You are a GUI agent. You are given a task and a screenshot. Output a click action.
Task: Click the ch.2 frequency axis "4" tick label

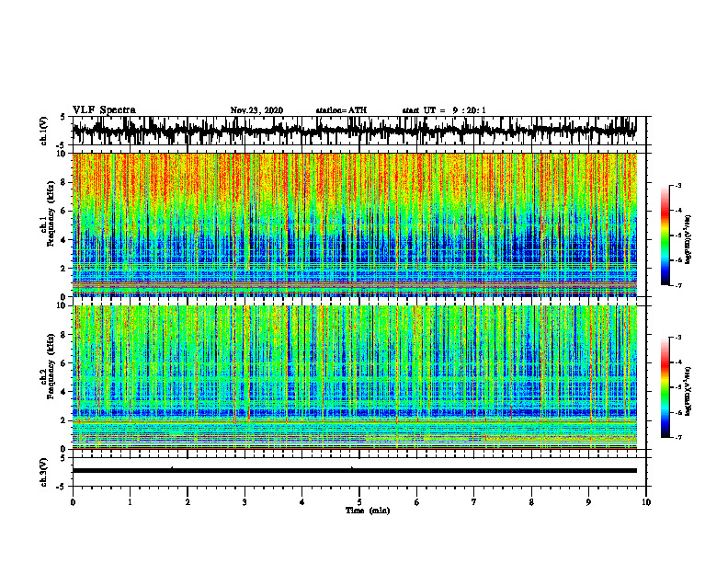point(64,392)
